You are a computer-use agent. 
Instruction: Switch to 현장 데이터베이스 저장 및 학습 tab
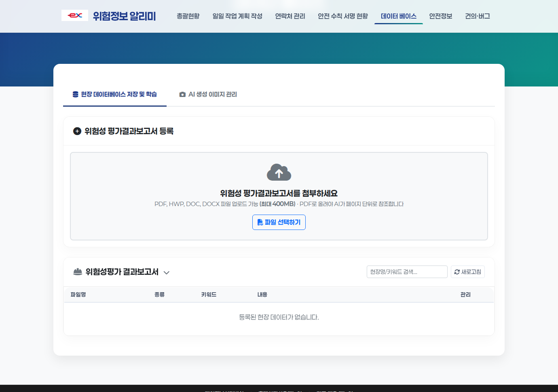115,94
